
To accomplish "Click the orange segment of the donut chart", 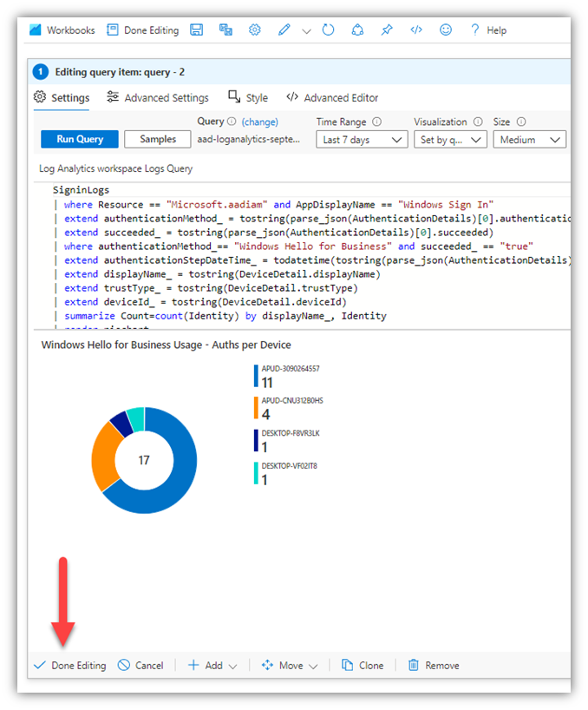I will pos(106,455).
